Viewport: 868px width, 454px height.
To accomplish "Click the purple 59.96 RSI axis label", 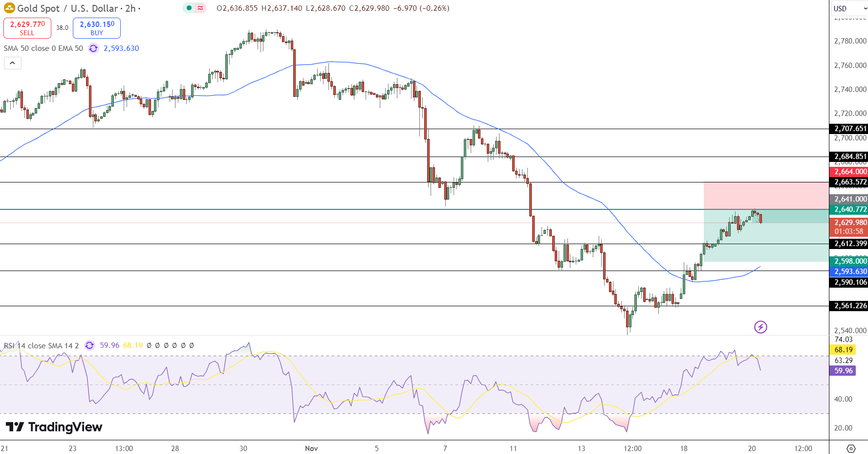I will click(843, 371).
